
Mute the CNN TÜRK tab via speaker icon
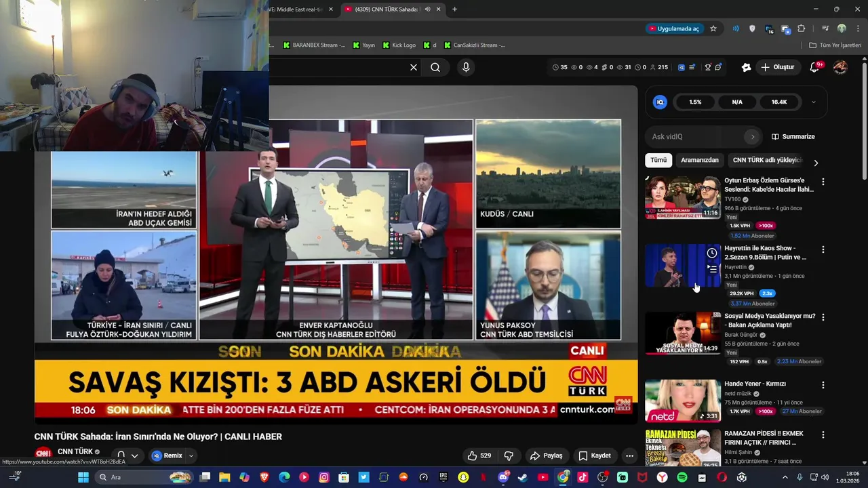coord(427,9)
